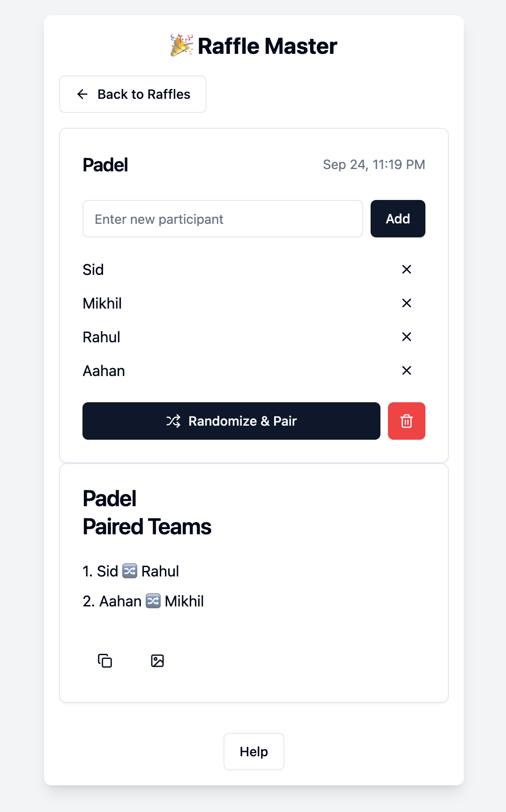The image size is (506, 812).
Task: Open Help
Action: pos(253,752)
